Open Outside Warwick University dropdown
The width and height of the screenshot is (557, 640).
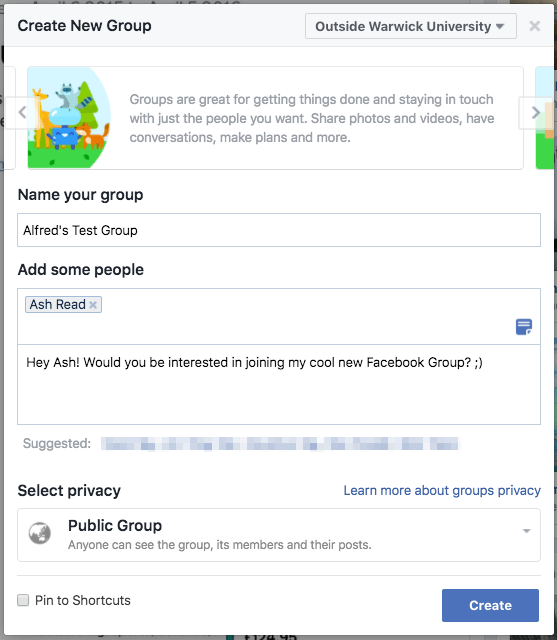coord(411,26)
